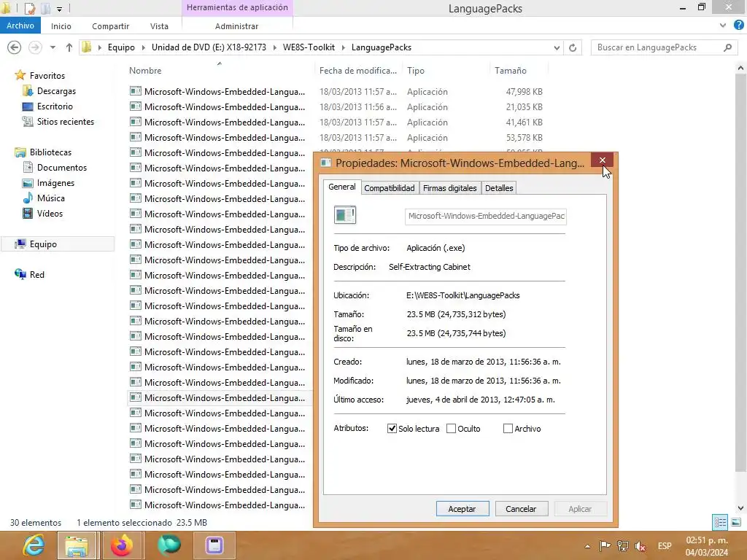Expand arrow after Unidad de DVD breadcrumb
The width and height of the screenshot is (747, 560).
(x=275, y=47)
